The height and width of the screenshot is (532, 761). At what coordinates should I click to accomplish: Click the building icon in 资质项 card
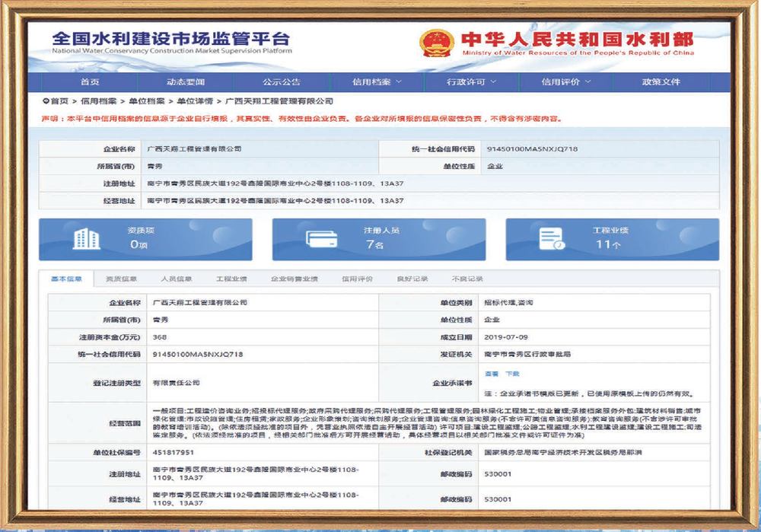pos(87,239)
